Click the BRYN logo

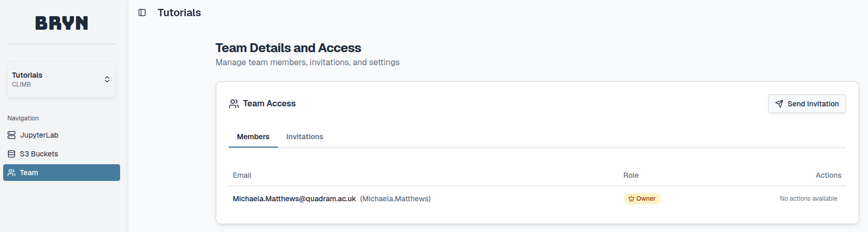click(62, 23)
